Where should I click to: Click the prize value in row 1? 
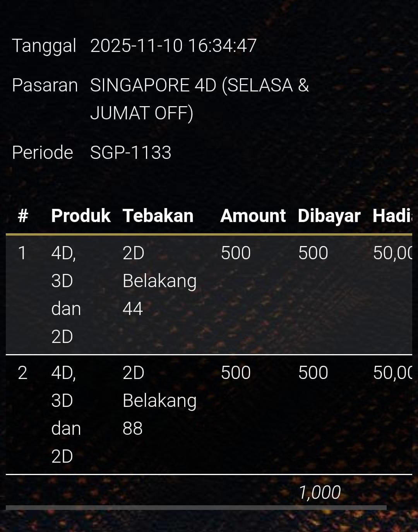coord(392,253)
